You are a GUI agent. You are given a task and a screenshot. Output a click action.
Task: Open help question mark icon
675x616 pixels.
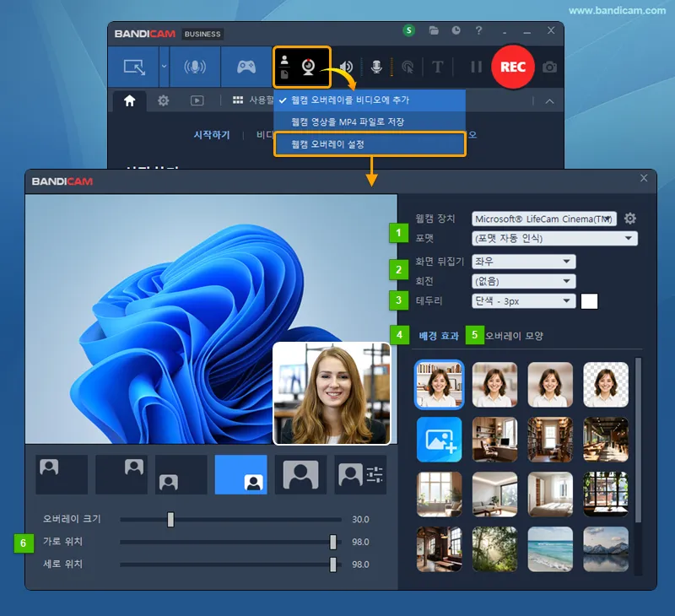coord(478,30)
